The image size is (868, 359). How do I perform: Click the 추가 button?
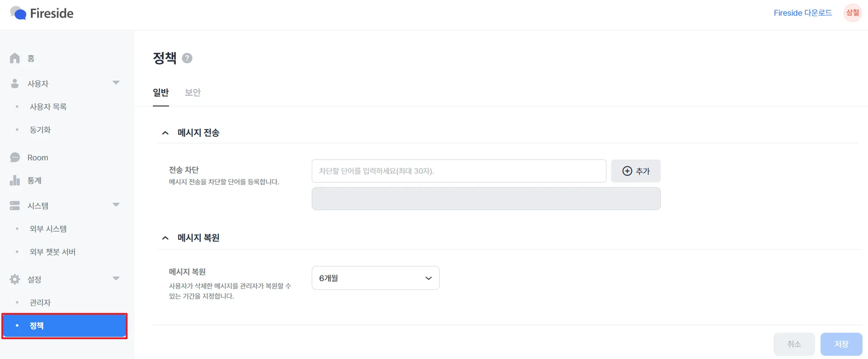pyautogui.click(x=635, y=171)
